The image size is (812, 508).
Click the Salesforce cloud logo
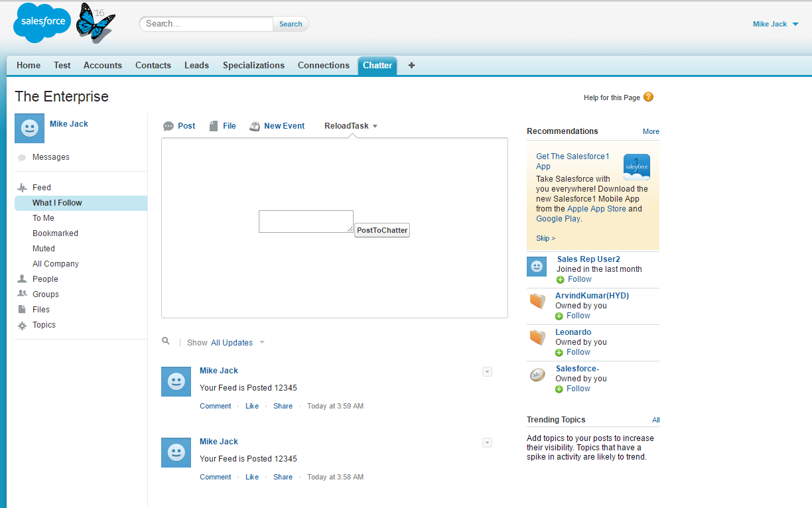point(42,22)
